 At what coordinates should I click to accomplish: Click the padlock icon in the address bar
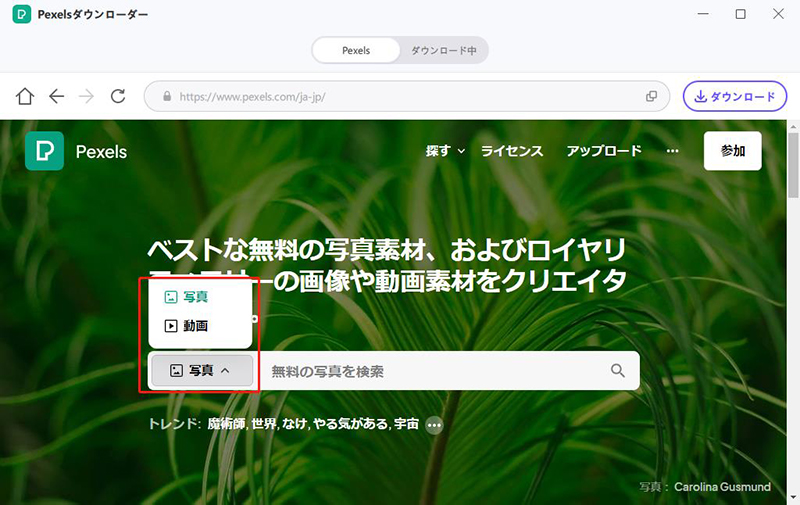(x=167, y=96)
